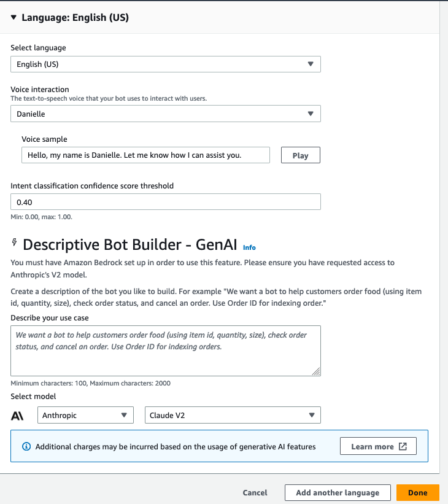
Task: Click the info circle icon in charges notice
Action: [26, 446]
